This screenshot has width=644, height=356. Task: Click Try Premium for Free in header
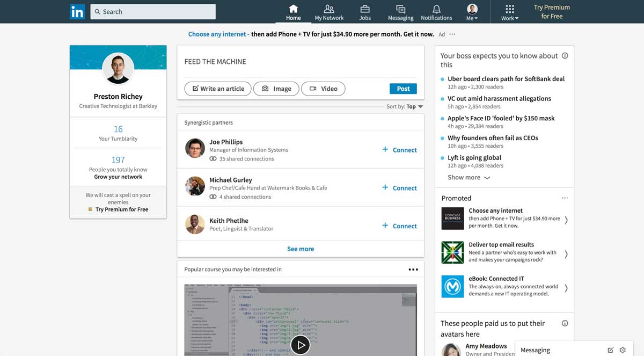click(552, 12)
